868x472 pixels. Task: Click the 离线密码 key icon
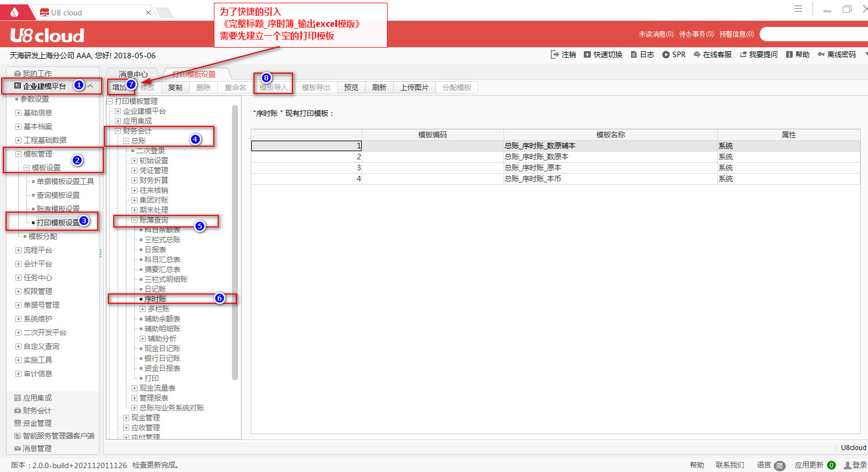pos(821,54)
